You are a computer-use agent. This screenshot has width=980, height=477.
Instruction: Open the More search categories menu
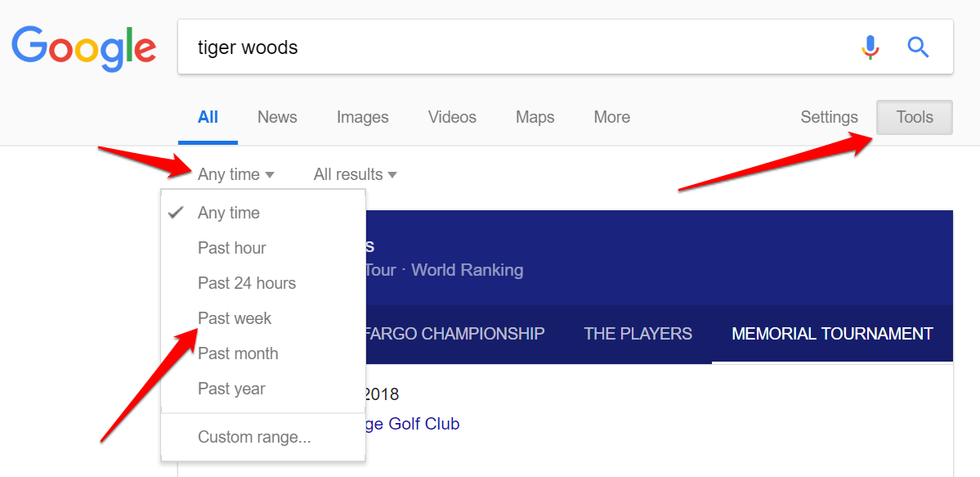click(x=611, y=117)
